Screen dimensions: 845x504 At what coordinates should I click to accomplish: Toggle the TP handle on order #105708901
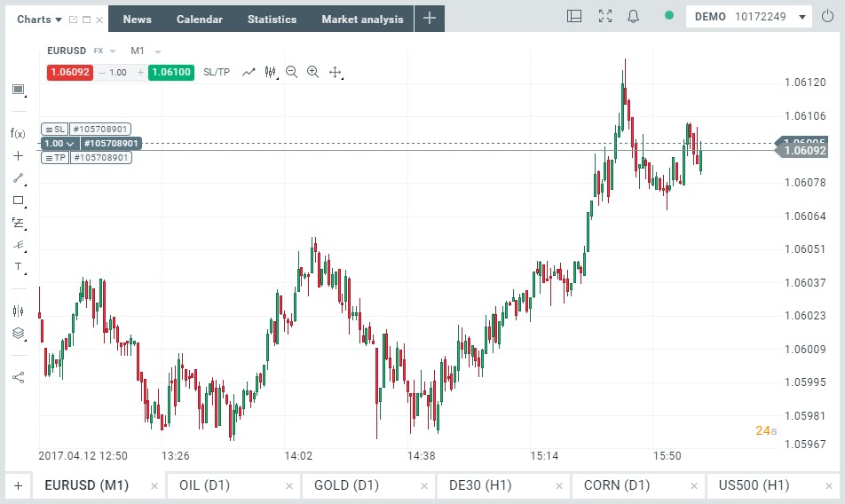pos(54,157)
